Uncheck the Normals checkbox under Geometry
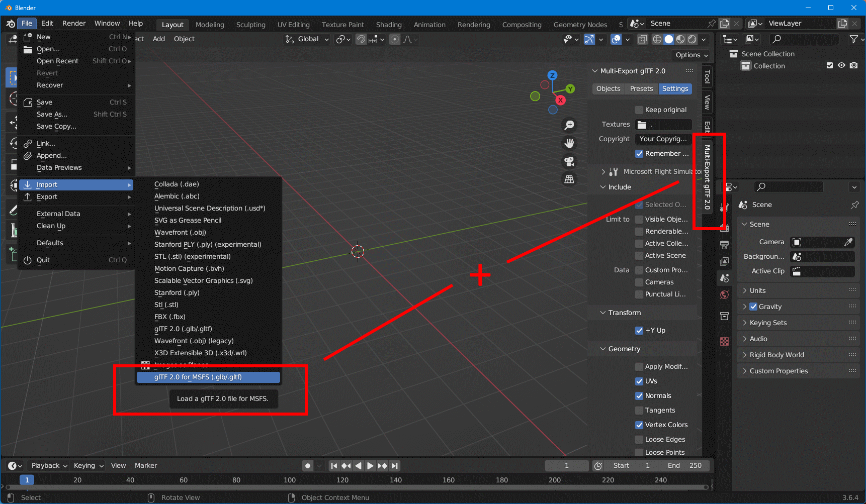The width and height of the screenshot is (866, 504). pyautogui.click(x=639, y=395)
